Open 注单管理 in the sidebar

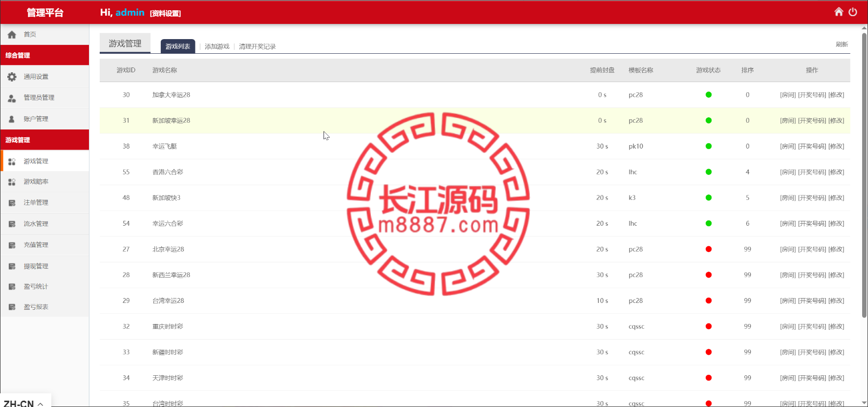44,203
